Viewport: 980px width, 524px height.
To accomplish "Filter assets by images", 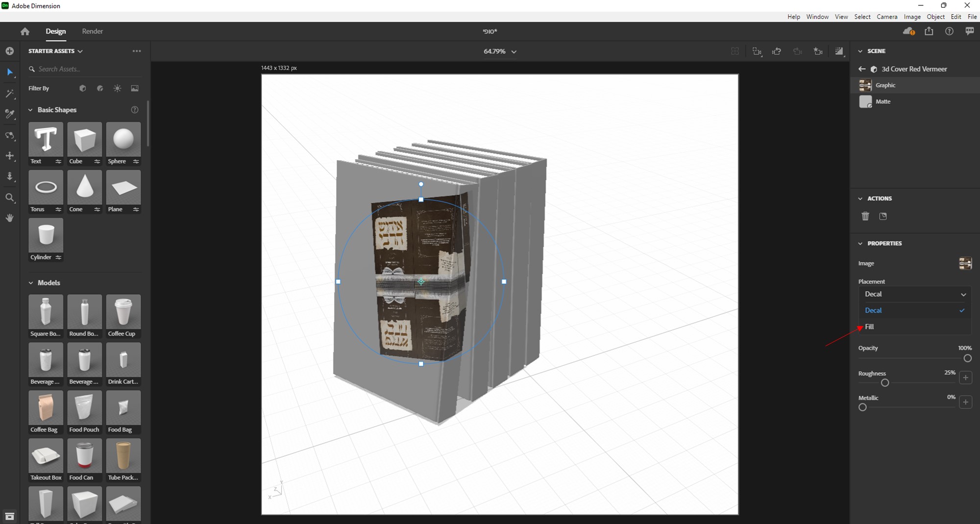I will point(135,88).
